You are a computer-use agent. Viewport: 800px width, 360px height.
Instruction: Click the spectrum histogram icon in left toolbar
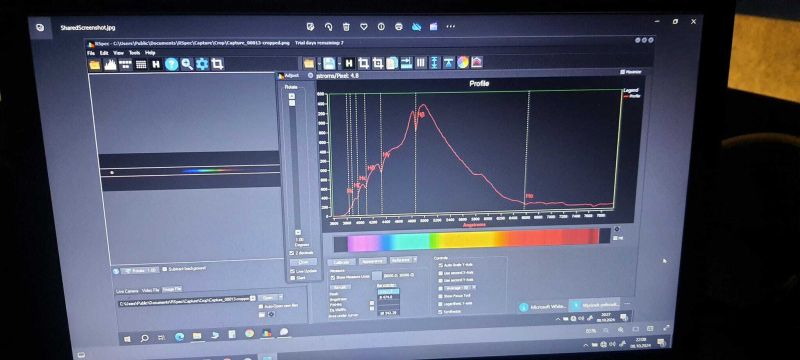coord(110,64)
